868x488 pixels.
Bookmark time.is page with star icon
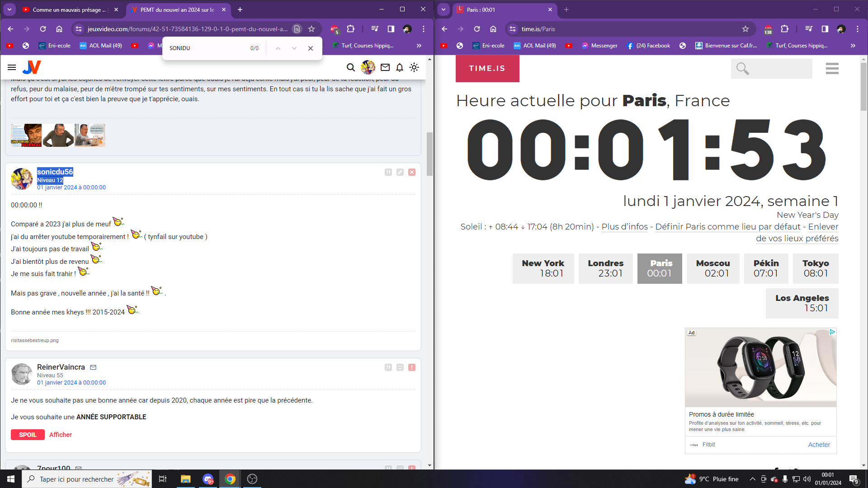pos(745,29)
